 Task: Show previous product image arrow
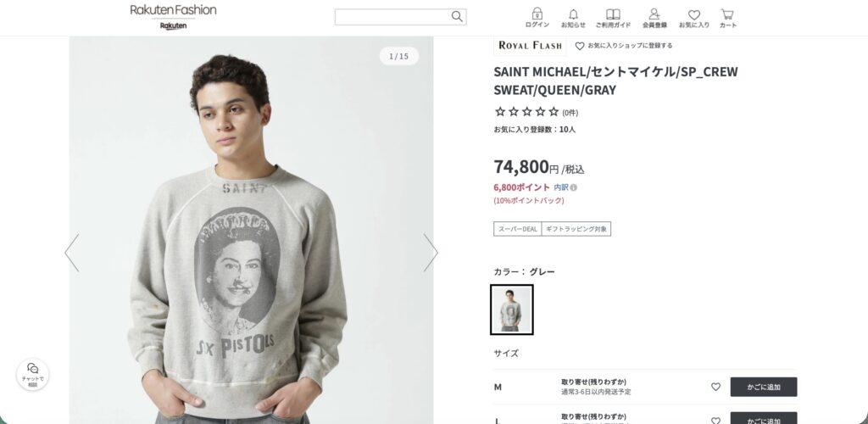point(72,252)
